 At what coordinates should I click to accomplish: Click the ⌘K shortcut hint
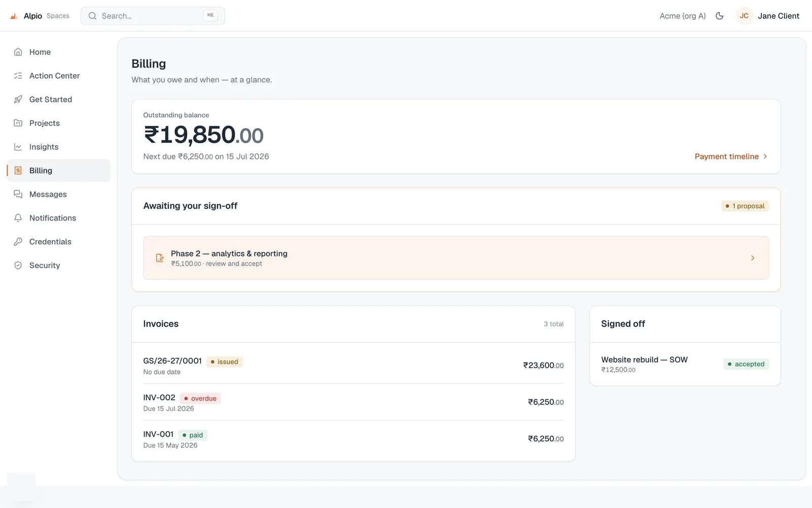click(x=210, y=16)
